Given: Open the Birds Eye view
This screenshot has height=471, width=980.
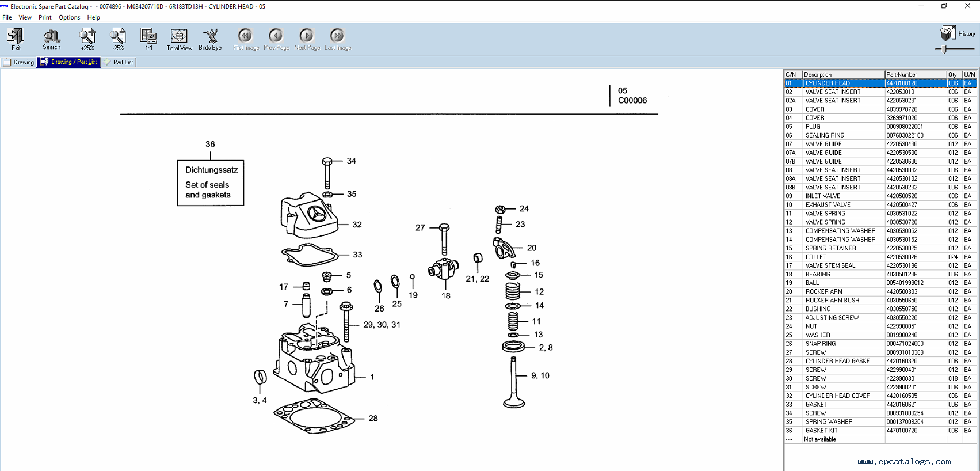Looking at the screenshot, I should pos(210,38).
